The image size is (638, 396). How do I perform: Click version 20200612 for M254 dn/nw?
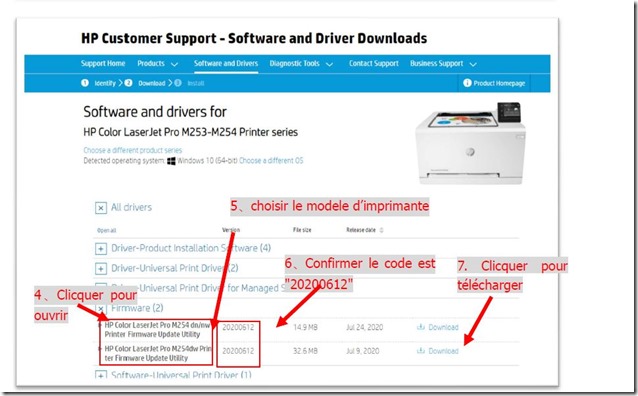click(238, 327)
